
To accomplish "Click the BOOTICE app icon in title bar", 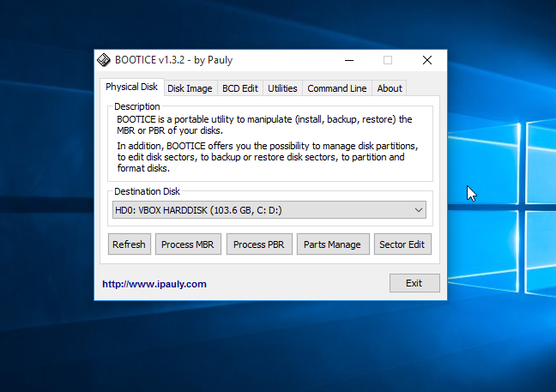I will click(x=104, y=60).
